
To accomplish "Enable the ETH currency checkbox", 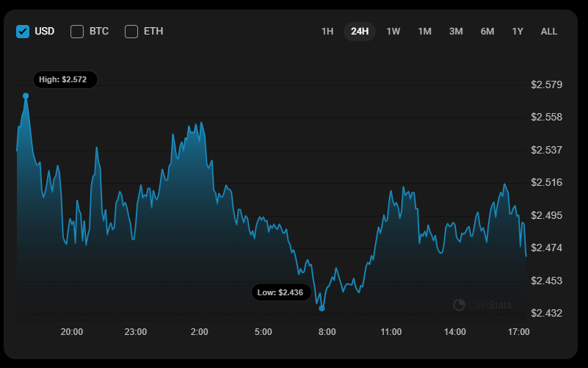I will (x=131, y=31).
